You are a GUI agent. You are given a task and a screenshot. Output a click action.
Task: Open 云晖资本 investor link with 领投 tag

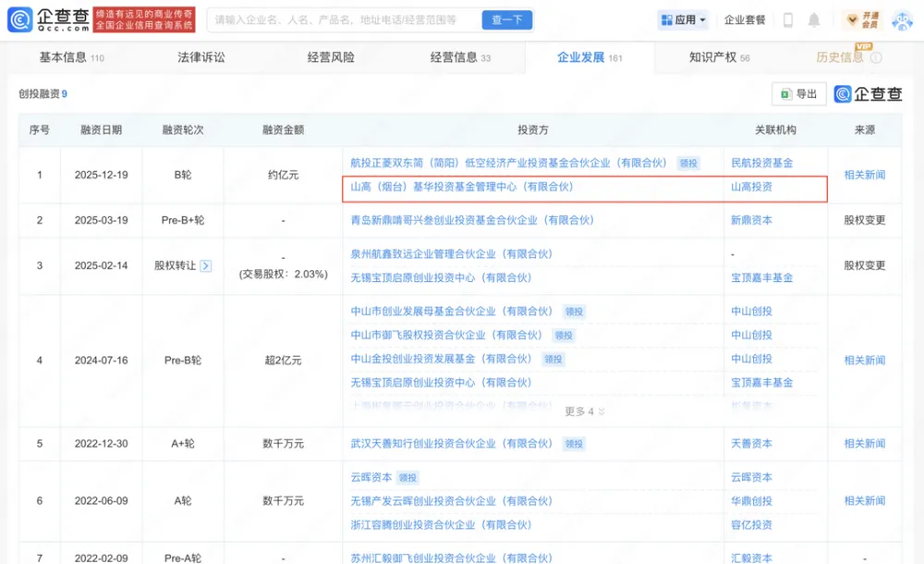[x=371, y=477]
